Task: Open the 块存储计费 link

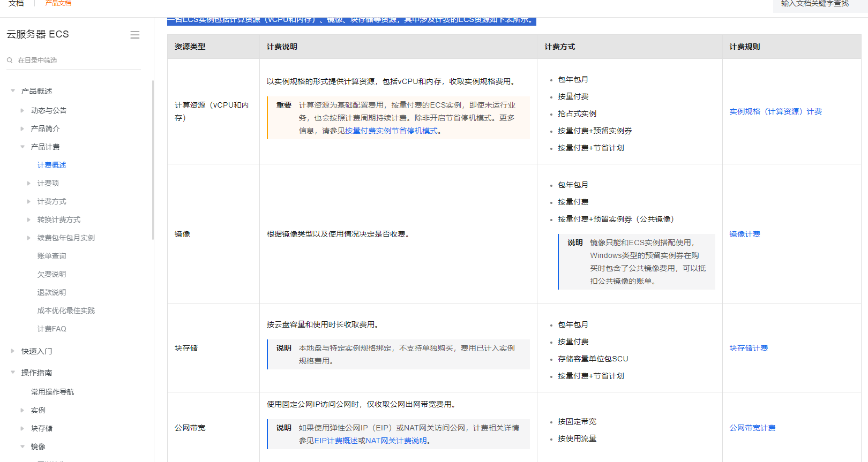Action: pyautogui.click(x=749, y=348)
